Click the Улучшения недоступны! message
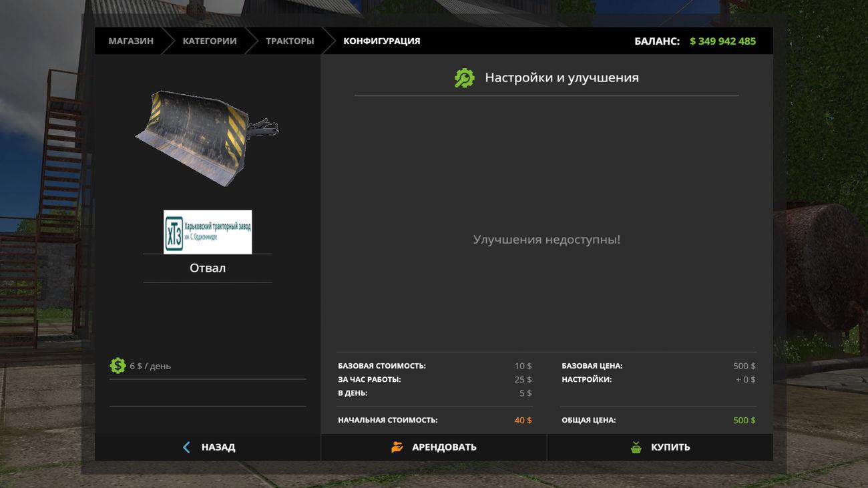The width and height of the screenshot is (868, 488). pyautogui.click(x=546, y=239)
